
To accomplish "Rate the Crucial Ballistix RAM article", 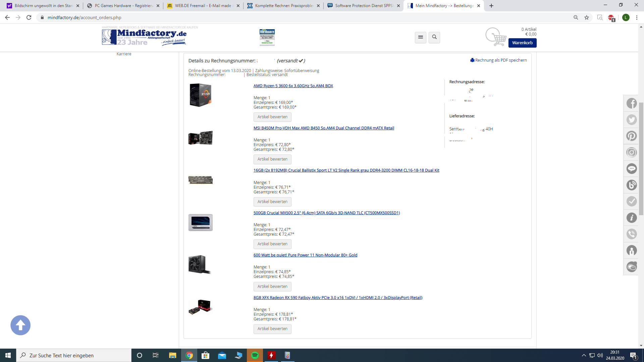I will tap(272, 202).
